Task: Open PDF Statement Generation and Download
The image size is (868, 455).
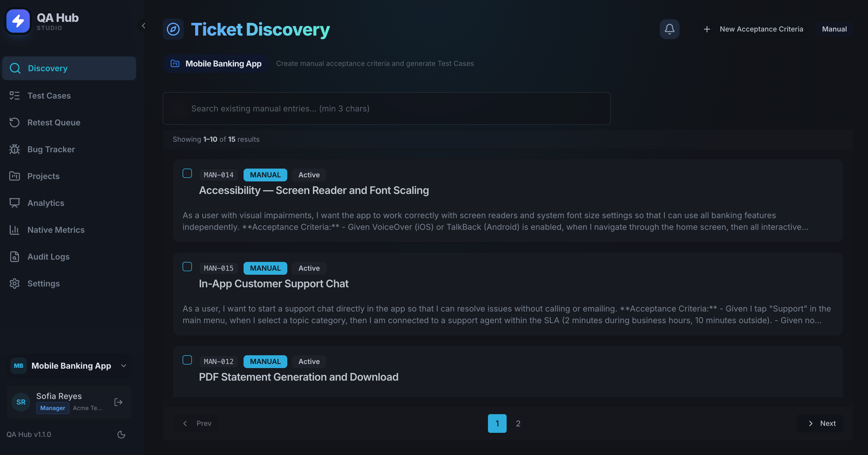Action: click(299, 377)
